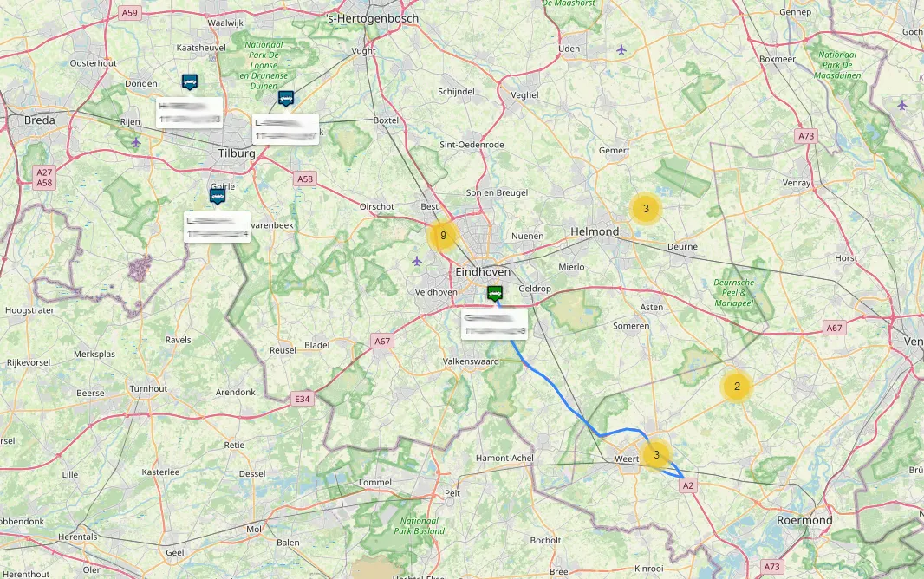Click the Eindhoven city label
This screenshot has height=579, width=924.
483,271
